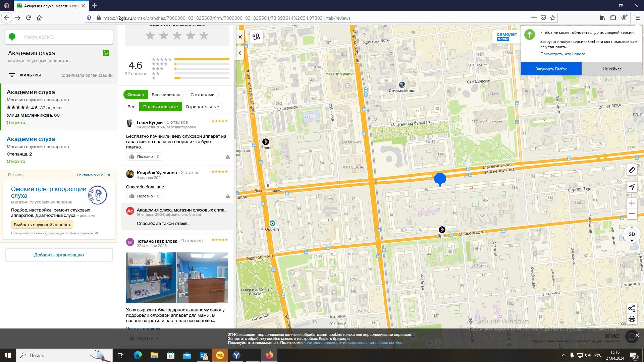Collapse the side panel with the chevron
This screenshot has width=644, height=362.
[x=240, y=53]
